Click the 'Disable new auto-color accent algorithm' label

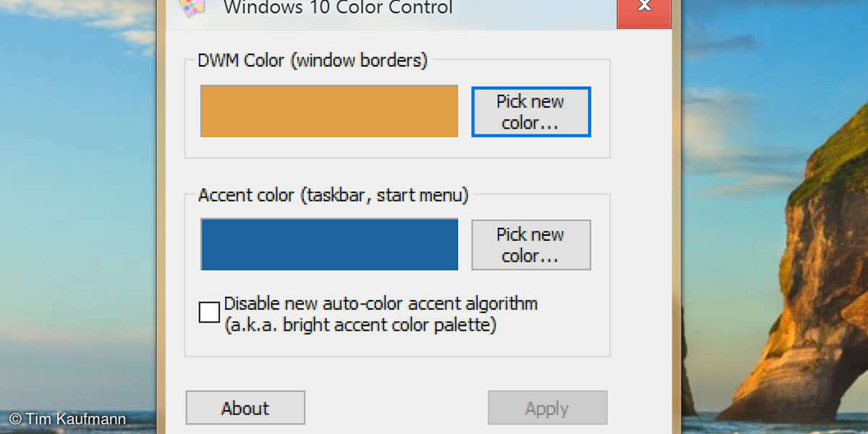click(380, 303)
